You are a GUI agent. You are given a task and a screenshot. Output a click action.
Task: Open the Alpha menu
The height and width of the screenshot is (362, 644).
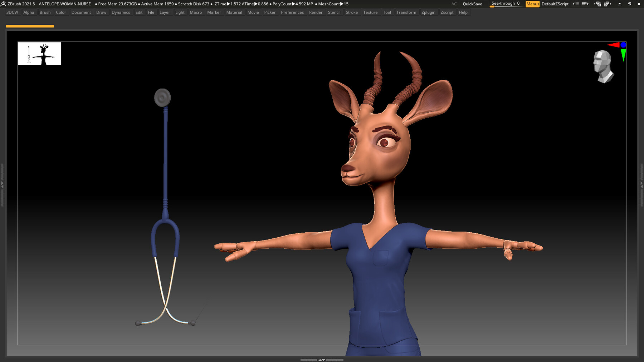point(29,12)
